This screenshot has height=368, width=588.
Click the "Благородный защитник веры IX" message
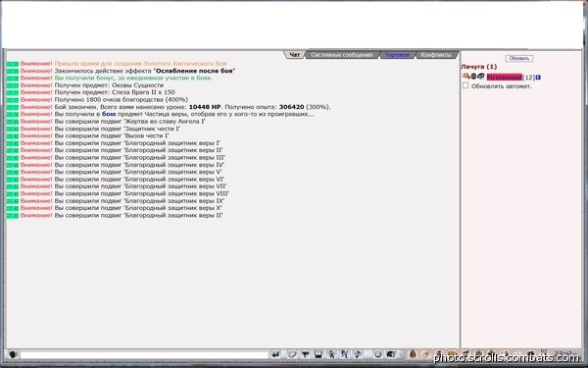[x=139, y=201]
